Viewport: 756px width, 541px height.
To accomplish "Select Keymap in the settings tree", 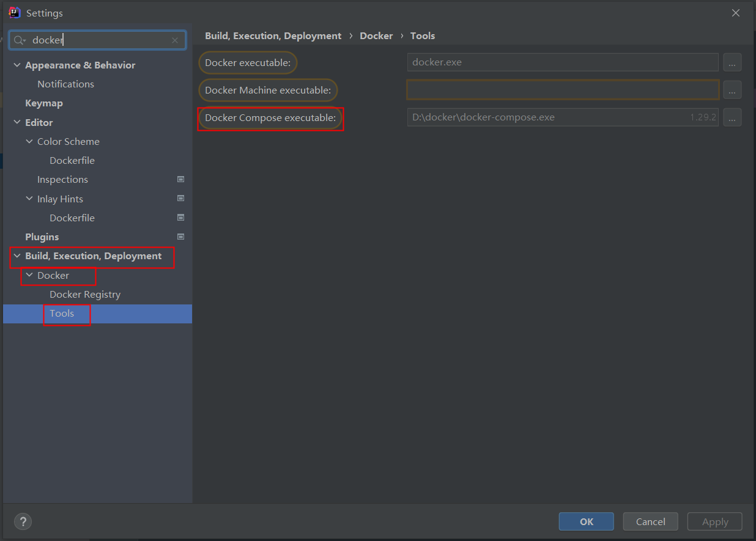I will [x=43, y=103].
